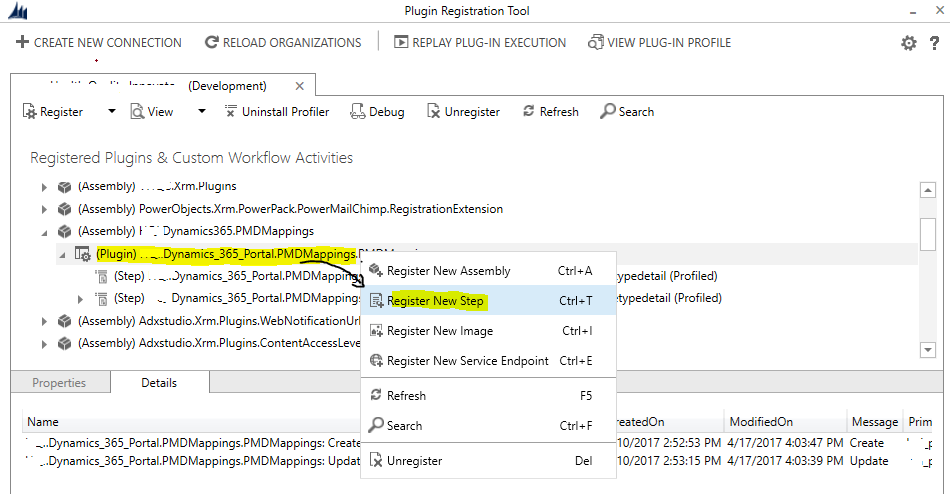Click the Replay Plug-in Execution icon
The image size is (950, 494).
pyautogui.click(x=401, y=43)
